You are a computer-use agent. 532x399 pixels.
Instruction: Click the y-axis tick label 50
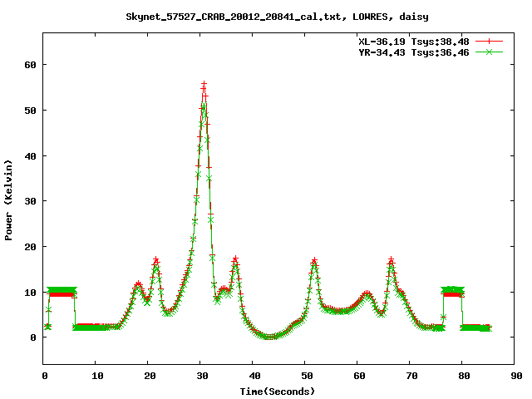pyautogui.click(x=30, y=111)
